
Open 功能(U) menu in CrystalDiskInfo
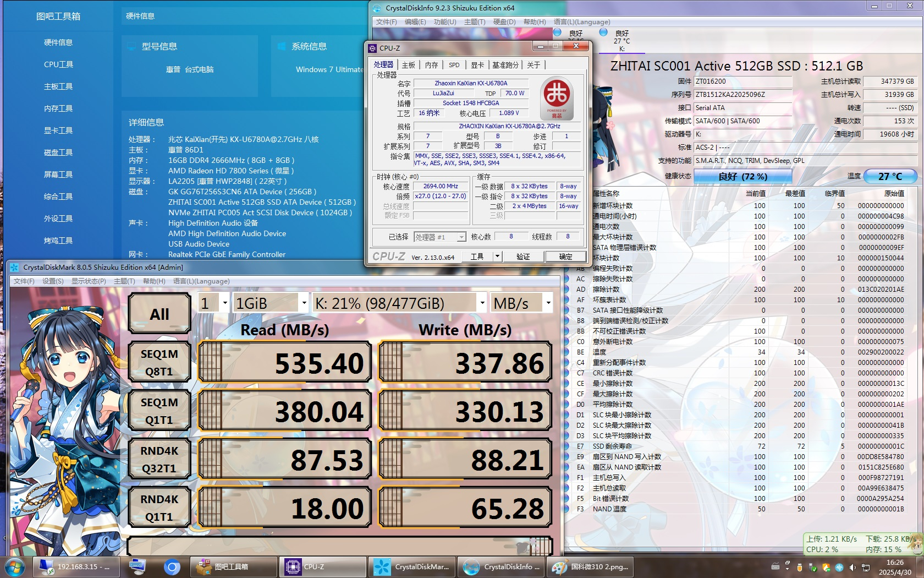click(445, 22)
